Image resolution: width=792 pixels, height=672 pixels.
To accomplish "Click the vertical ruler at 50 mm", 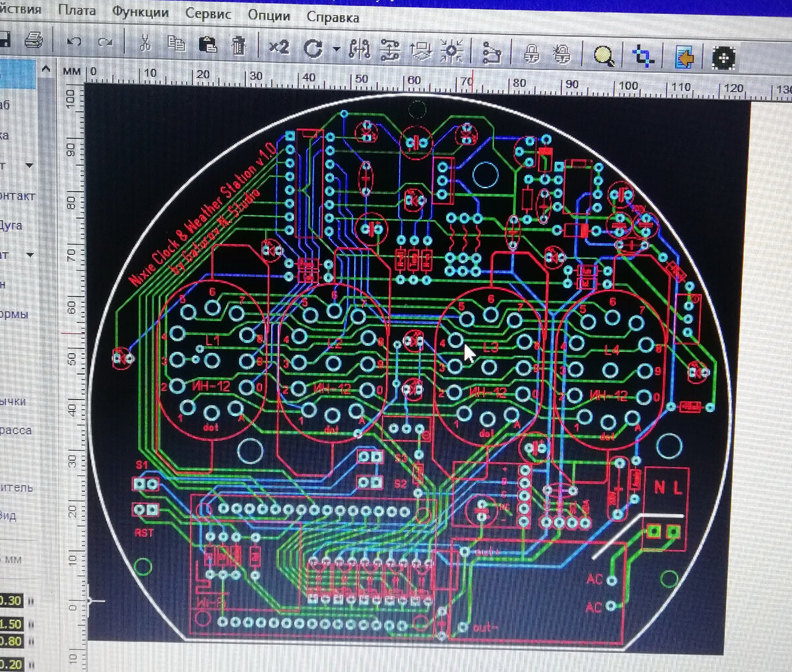I will pos(72,358).
